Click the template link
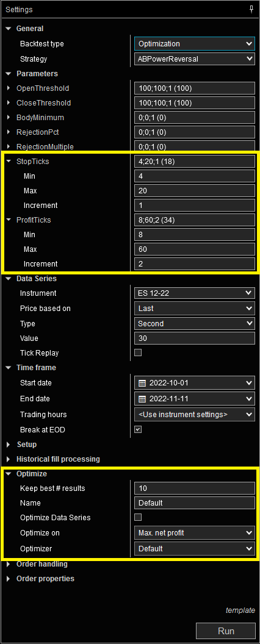The height and width of the screenshot is (644, 260). [x=240, y=610]
